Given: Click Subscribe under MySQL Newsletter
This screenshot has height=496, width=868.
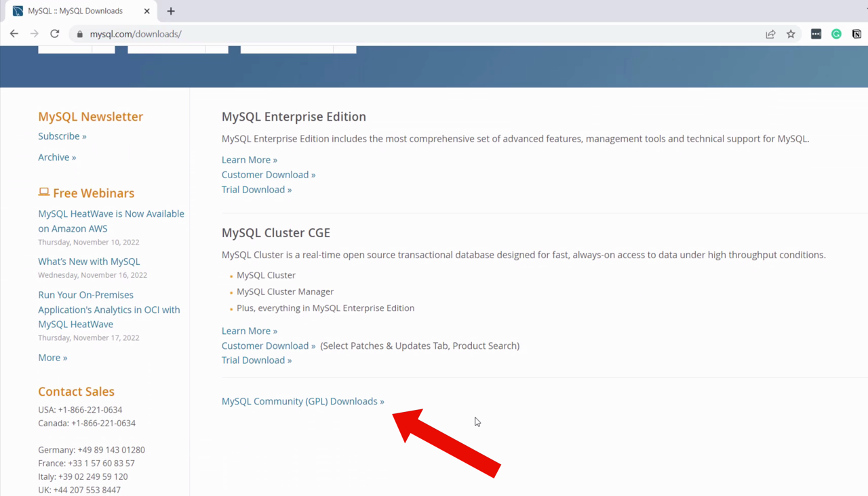Looking at the screenshot, I should point(62,136).
